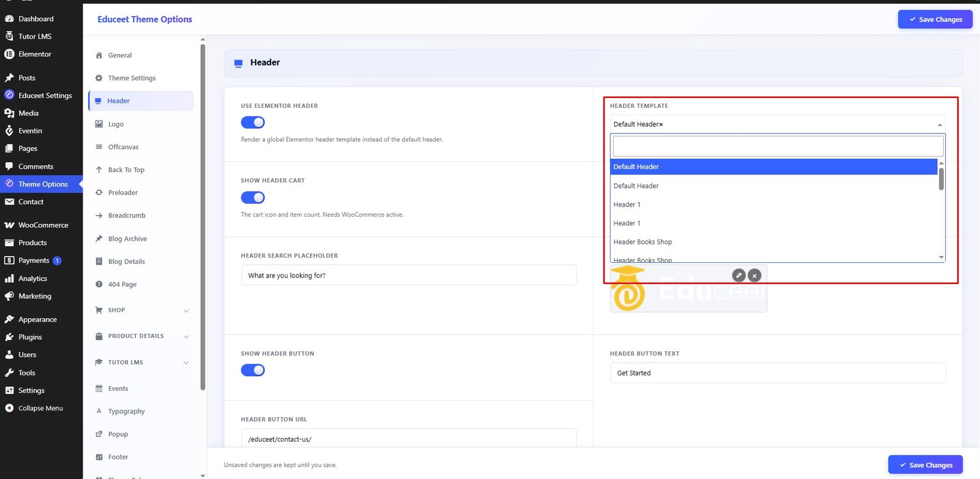Image resolution: width=980 pixels, height=479 pixels.
Task: Focus the Header Search Placeholder input
Action: (x=409, y=275)
